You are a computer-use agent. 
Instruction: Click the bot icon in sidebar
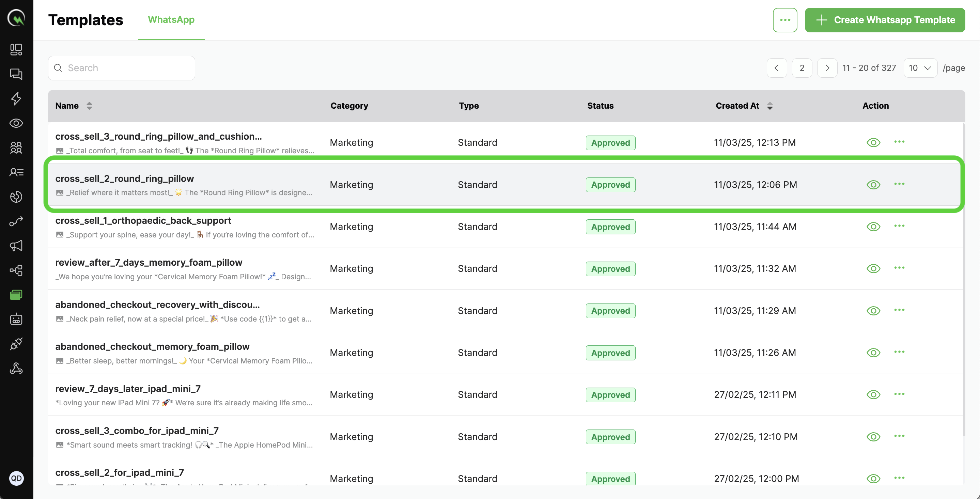pyautogui.click(x=16, y=319)
